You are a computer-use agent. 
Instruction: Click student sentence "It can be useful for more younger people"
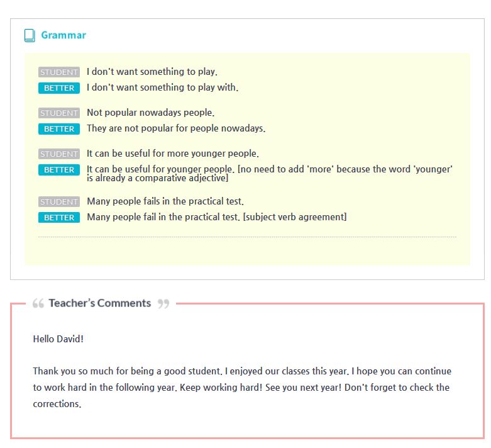(x=172, y=154)
